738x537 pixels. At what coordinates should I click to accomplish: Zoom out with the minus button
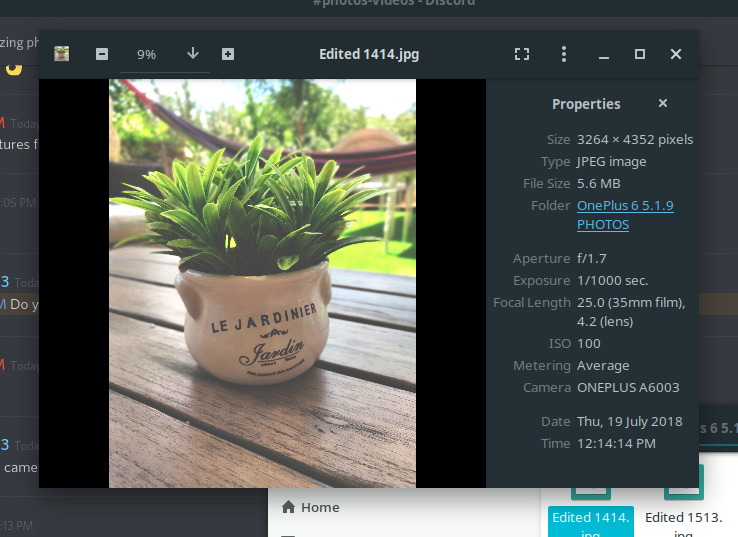click(102, 54)
